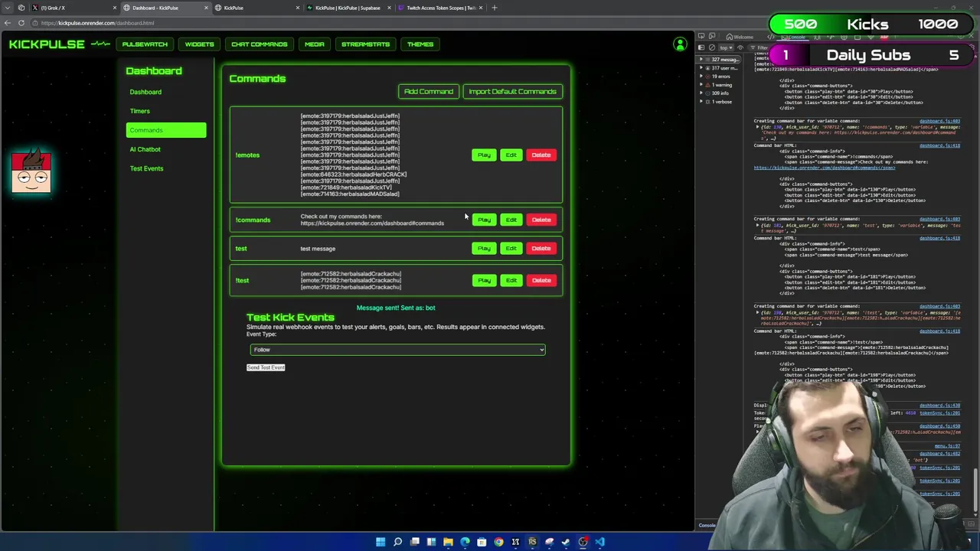The width and height of the screenshot is (980, 551).
Task: Play the !commands command
Action: click(x=484, y=220)
